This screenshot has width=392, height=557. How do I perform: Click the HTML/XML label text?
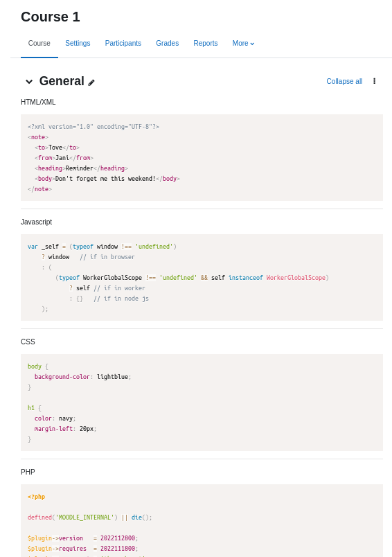(x=38, y=103)
